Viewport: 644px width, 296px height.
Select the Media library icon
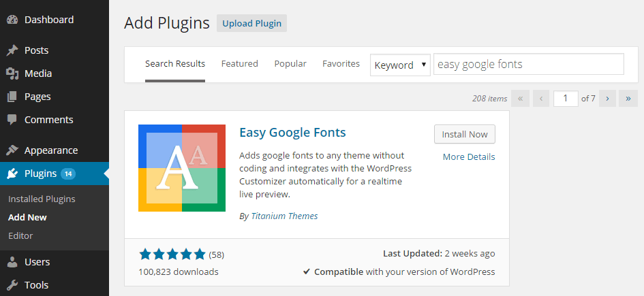point(12,73)
